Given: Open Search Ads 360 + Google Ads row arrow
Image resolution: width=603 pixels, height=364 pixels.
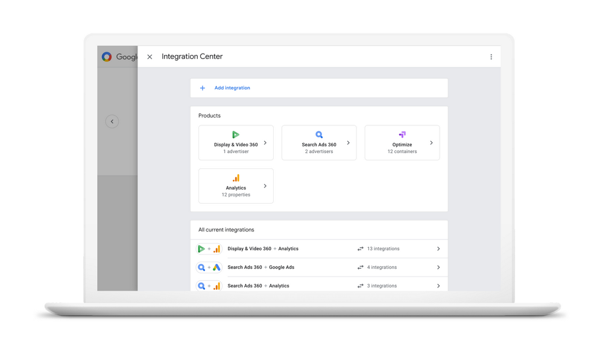Looking at the screenshot, I should click(x=438, y=268).
